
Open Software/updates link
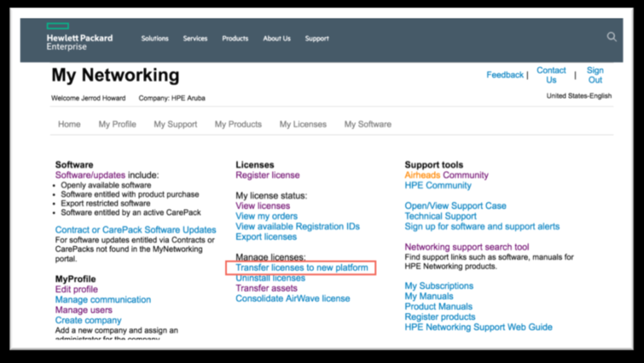click(x=90, y=175)
